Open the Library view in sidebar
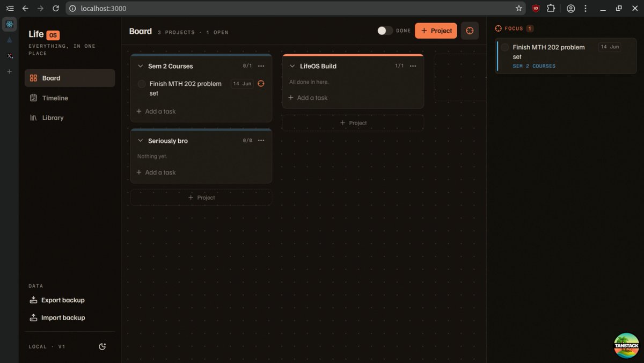Image resolution: width=644 pixels, height=363 pixels. pyautogui.click(x=70, y=118)
